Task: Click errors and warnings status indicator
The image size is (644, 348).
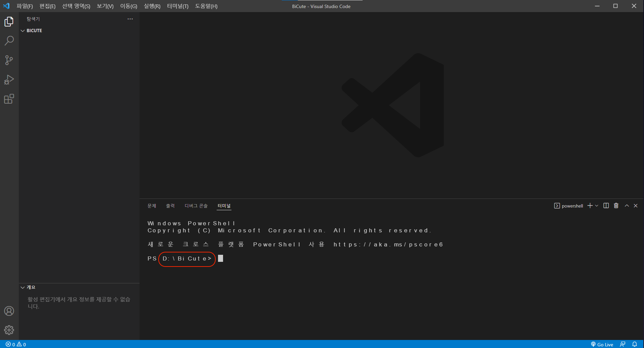Action: [16, 344]
